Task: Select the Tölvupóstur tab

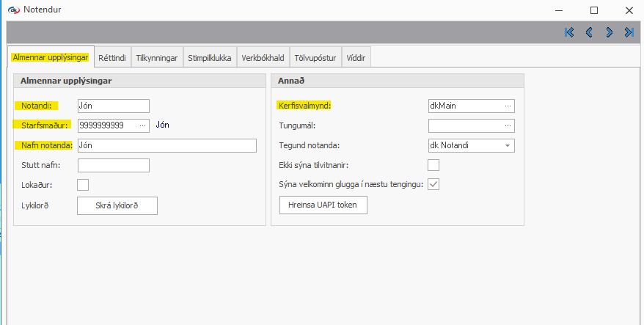Action: pyautogui.click(x=315, y=57)
